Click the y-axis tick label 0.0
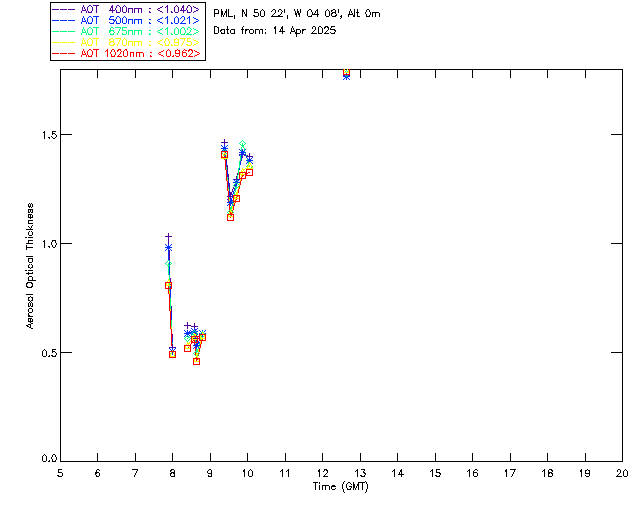This screenshot has height=512, width=640. 49,459
